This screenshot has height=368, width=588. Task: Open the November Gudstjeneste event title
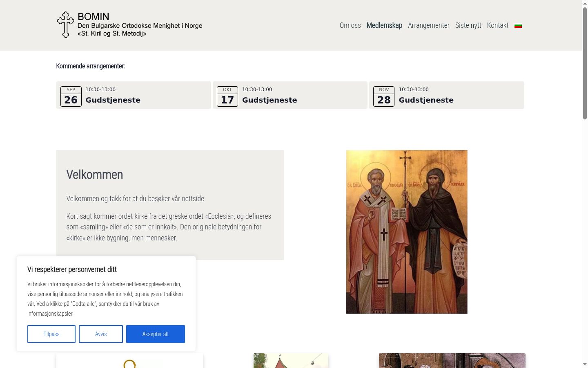pos(426,100)
